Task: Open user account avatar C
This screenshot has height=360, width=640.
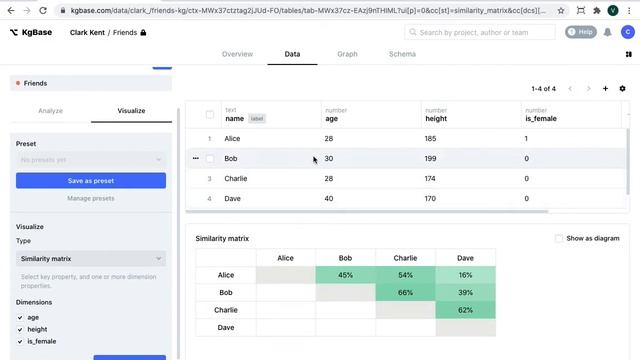Action: (628, 32)
